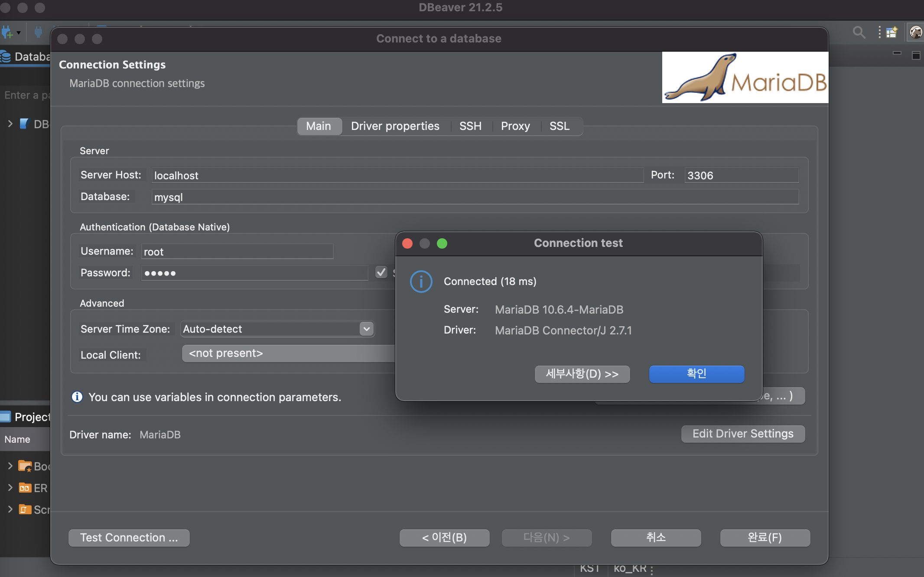This screenshot has width=924, height=577.
Task: Click the 완료(F) finish button
Action: 765,538
